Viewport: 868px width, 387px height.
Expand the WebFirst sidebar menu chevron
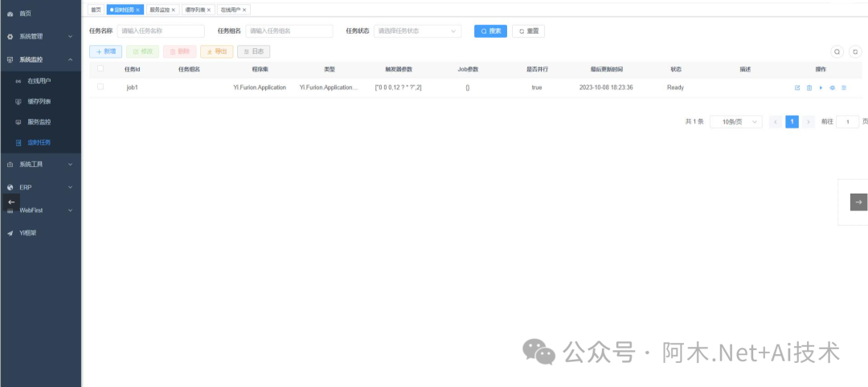pos(70,210)
